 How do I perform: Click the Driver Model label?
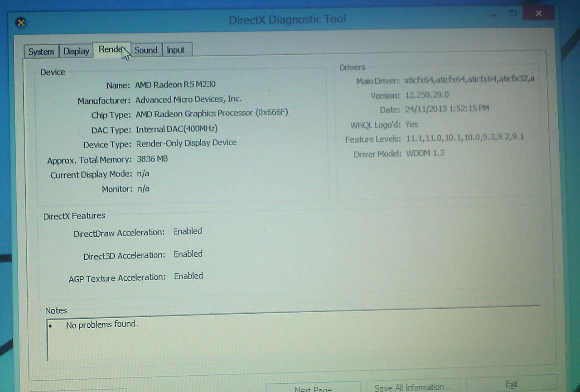(x=377, y=154)
